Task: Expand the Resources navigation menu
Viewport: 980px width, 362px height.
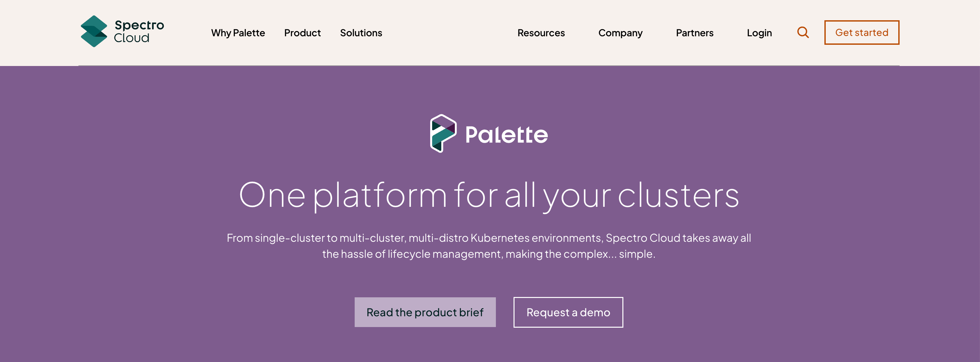Action: (541, 33)
